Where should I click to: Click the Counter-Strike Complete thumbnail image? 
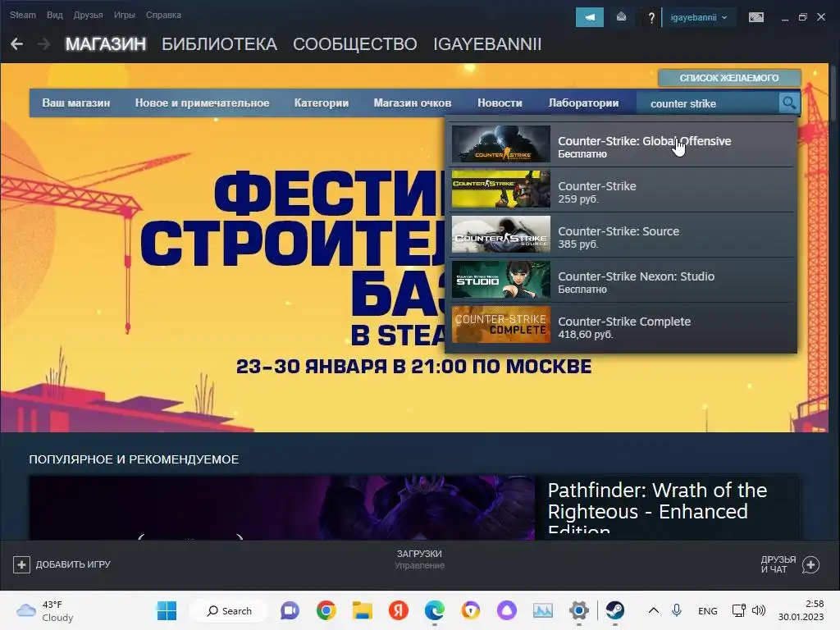coord(501,325)
